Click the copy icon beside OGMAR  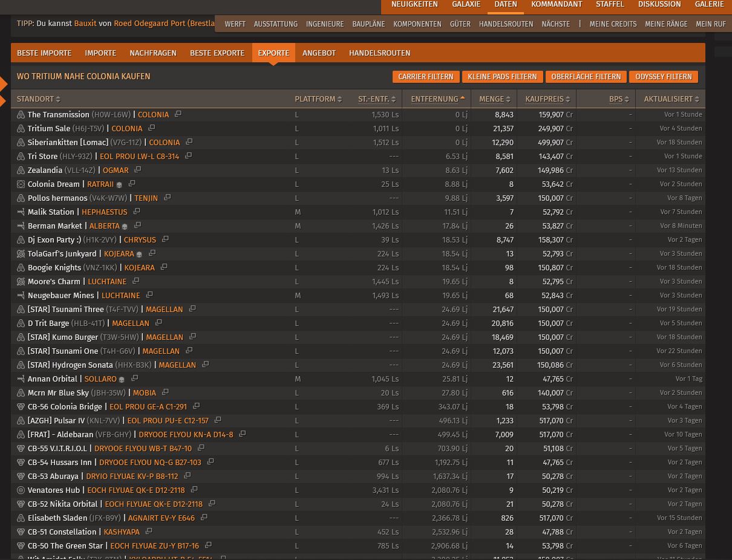pyautogui.click(x=137, y=170)
